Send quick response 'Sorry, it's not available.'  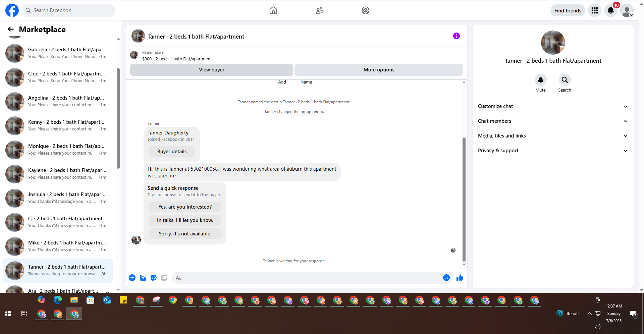pos(185,234)
